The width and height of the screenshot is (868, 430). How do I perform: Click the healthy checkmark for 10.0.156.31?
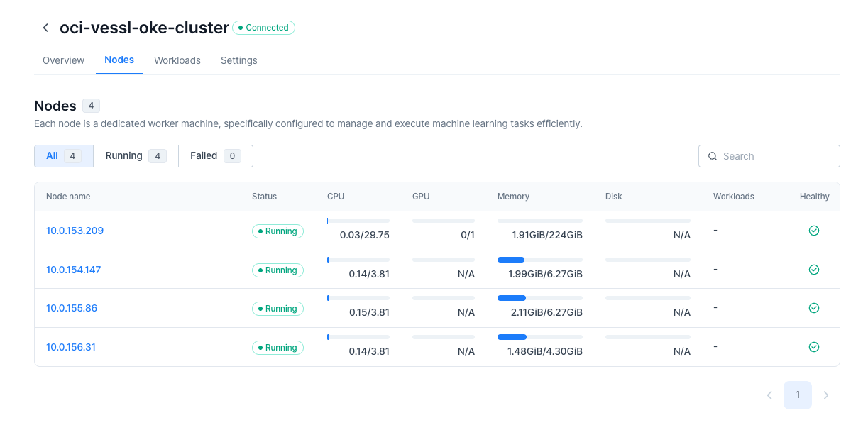[814, 347]
